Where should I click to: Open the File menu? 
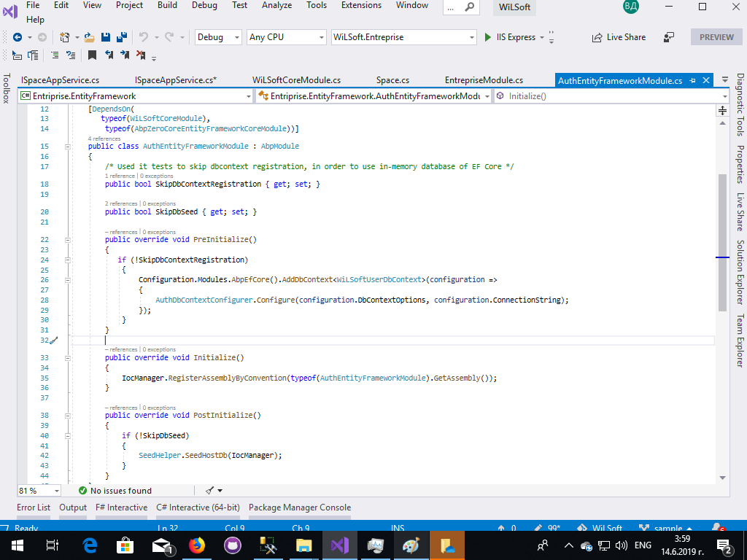[x=33, y=5]
